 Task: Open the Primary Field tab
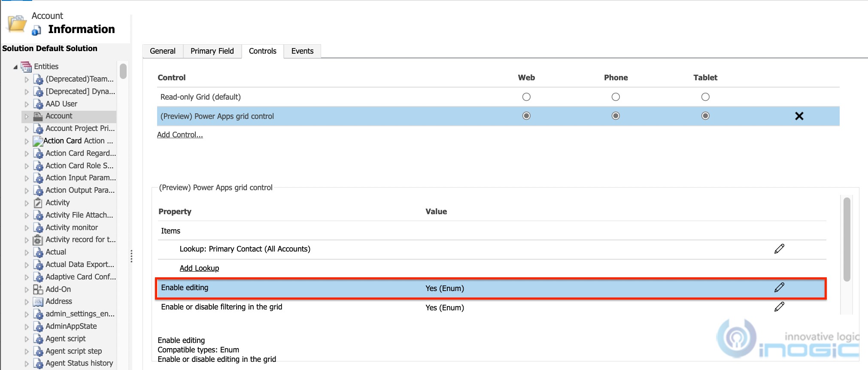point(212,51)
